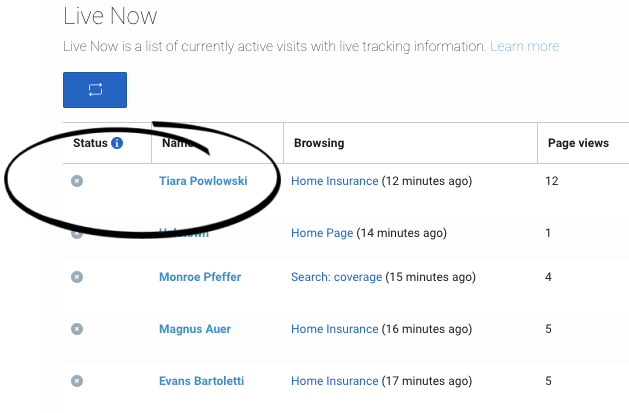Image resolution: width=629 pixels, height=413 pixels.
Task: Click Evans Bartoletti's offline status icon
Action: (77, 381)
